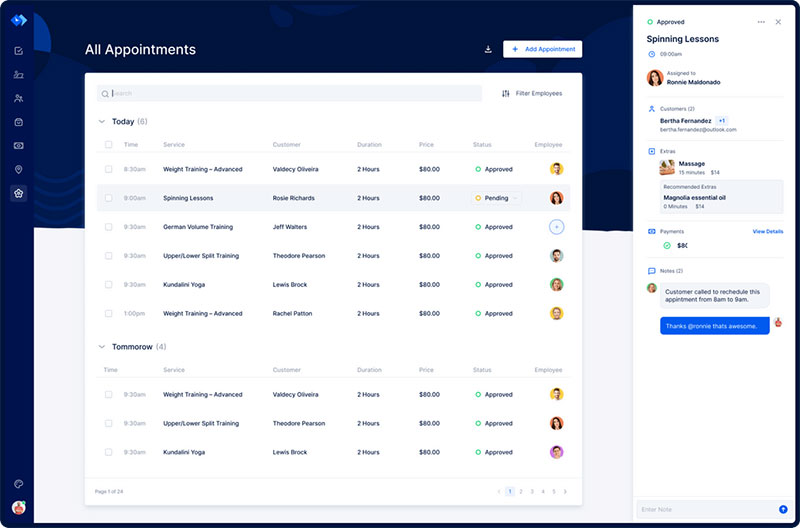Go to the next page with right arrow
The height and width of the screenshot is (528, 800).
pos(565,492)
